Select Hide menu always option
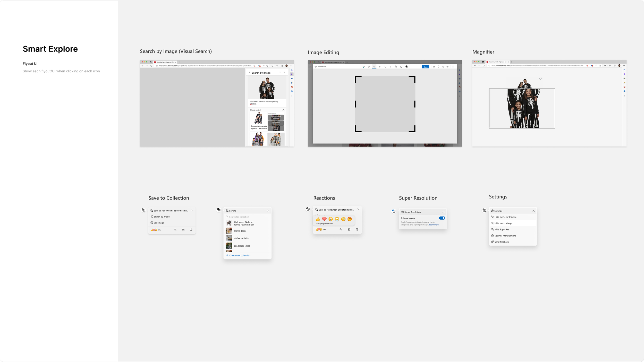The image size is (644, 362). click(x=503, y=223)
